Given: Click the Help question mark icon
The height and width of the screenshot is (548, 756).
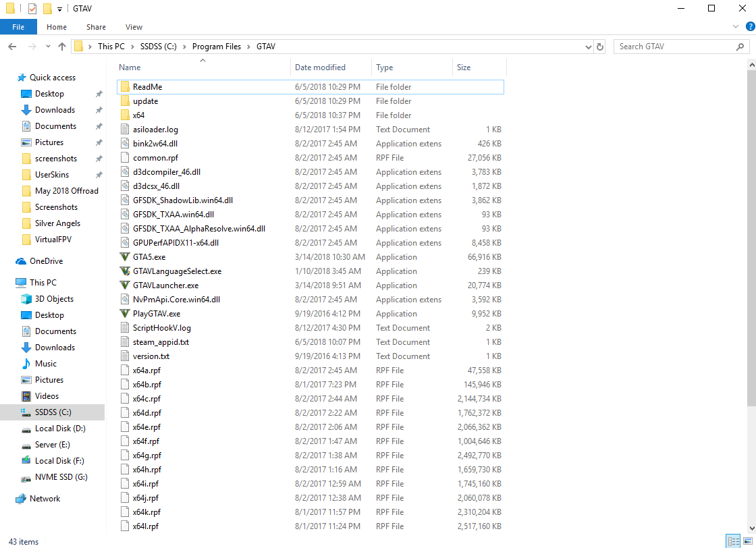Looking at the screenshot, I should click(750, 26).
